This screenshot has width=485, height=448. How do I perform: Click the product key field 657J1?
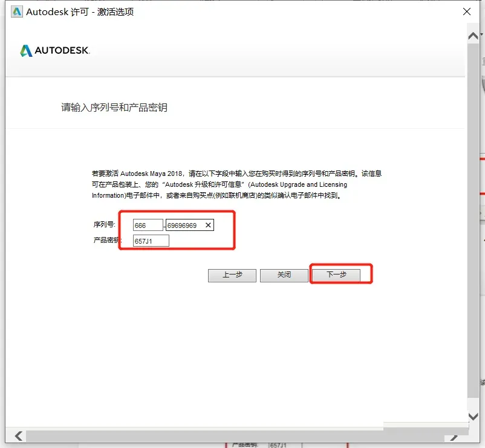click(151, 241)
